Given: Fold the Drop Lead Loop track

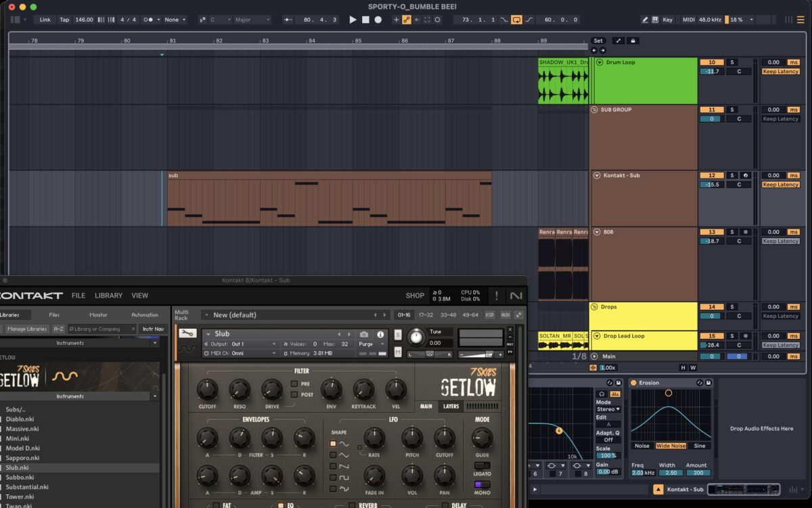Looking at the screenshot, I should pyautogui.click(x=597, y=336).
